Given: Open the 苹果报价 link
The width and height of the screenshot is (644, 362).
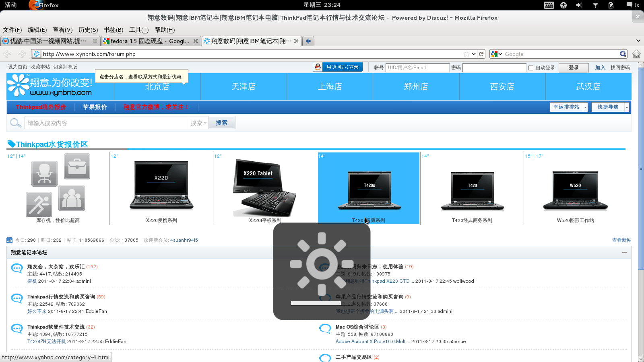Looking at the screenshot, I should tap(95, 107).
